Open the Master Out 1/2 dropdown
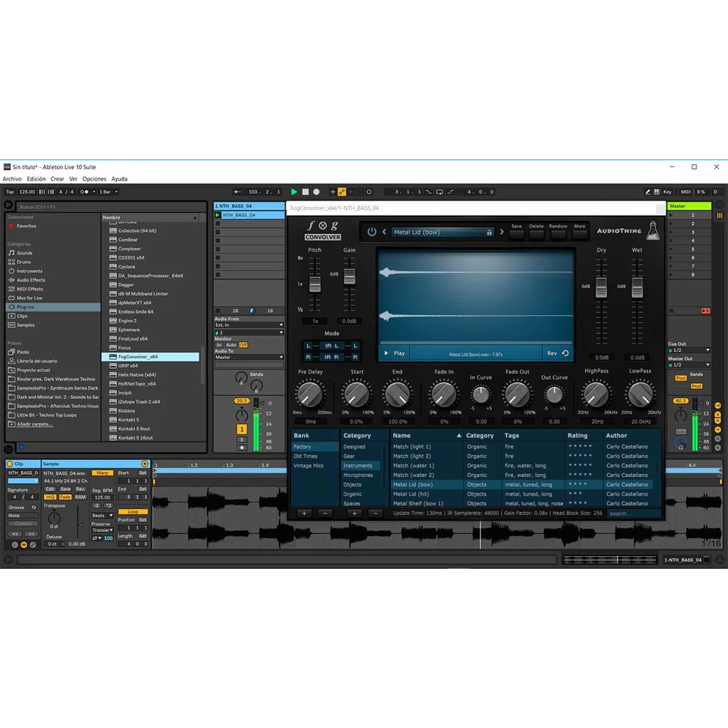The width and height of the screenshot is (728, 728). coord(689,365)
